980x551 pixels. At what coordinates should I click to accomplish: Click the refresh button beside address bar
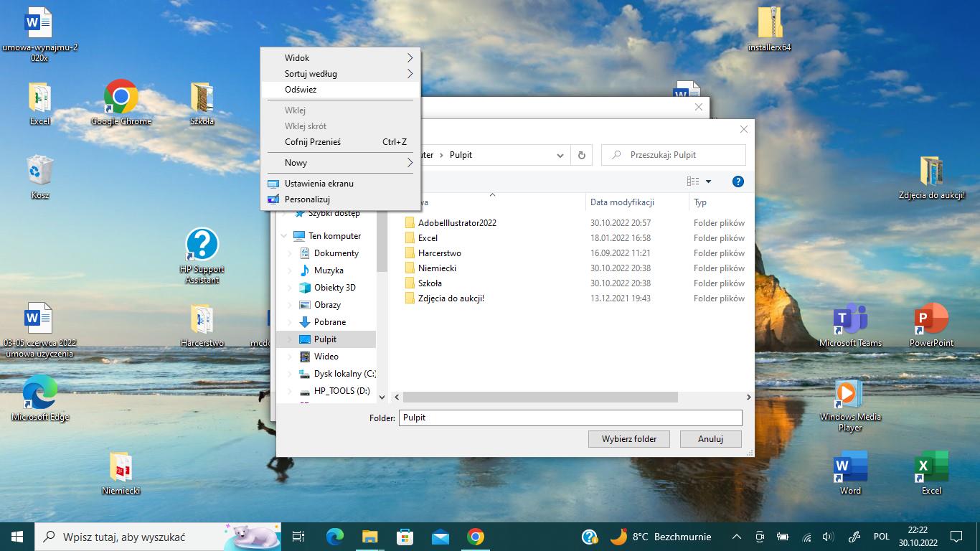[x=581, y=155]
